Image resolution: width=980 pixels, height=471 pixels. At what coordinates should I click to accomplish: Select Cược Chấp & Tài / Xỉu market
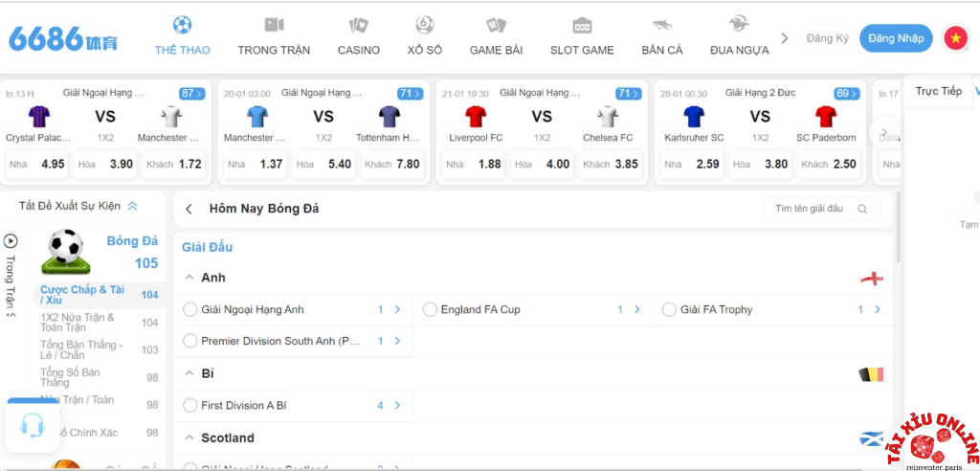click(82, 295)
